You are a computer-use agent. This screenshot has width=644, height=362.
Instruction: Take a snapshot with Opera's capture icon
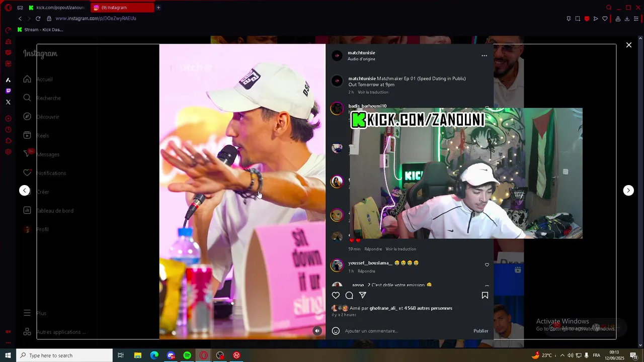tap(578, 19)
